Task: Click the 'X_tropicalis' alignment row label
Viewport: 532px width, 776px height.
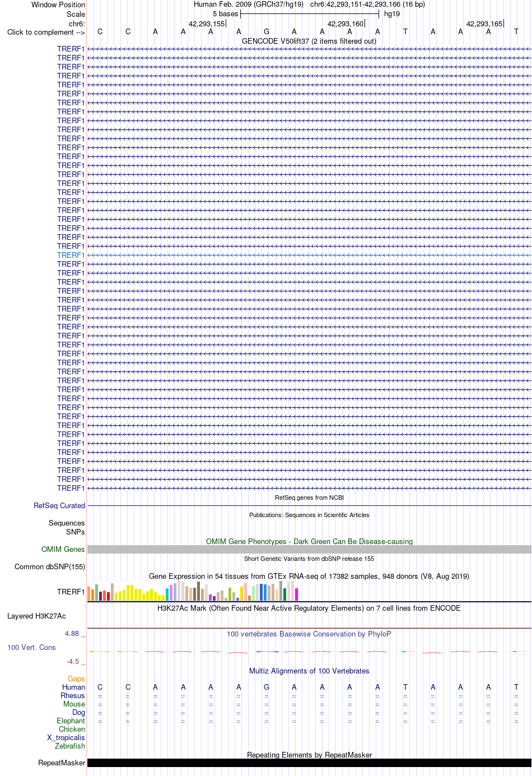Action: [x=66, y=737]
